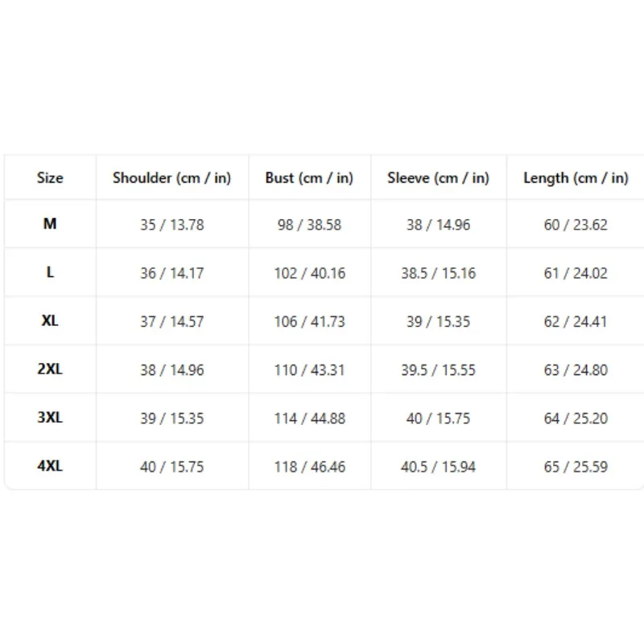Click the 114 / 44.88 bust cell
This screenshot has height=644, width=644.
click(310, 419)
